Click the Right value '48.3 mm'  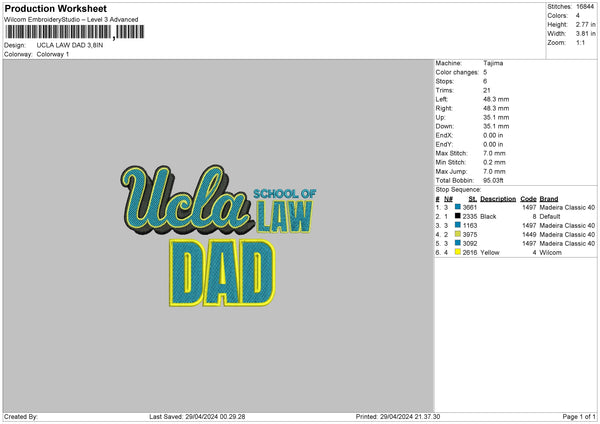click(x=496, y=108)
